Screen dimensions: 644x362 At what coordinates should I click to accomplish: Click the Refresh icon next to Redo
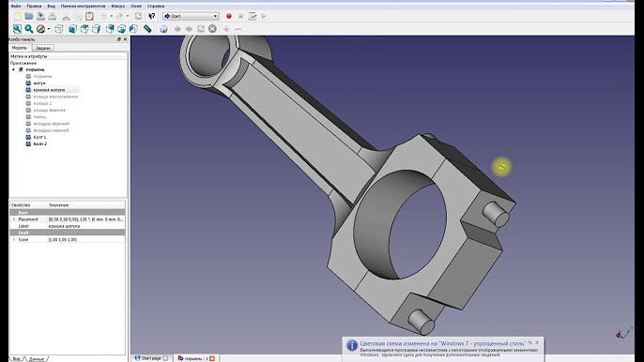138,16
